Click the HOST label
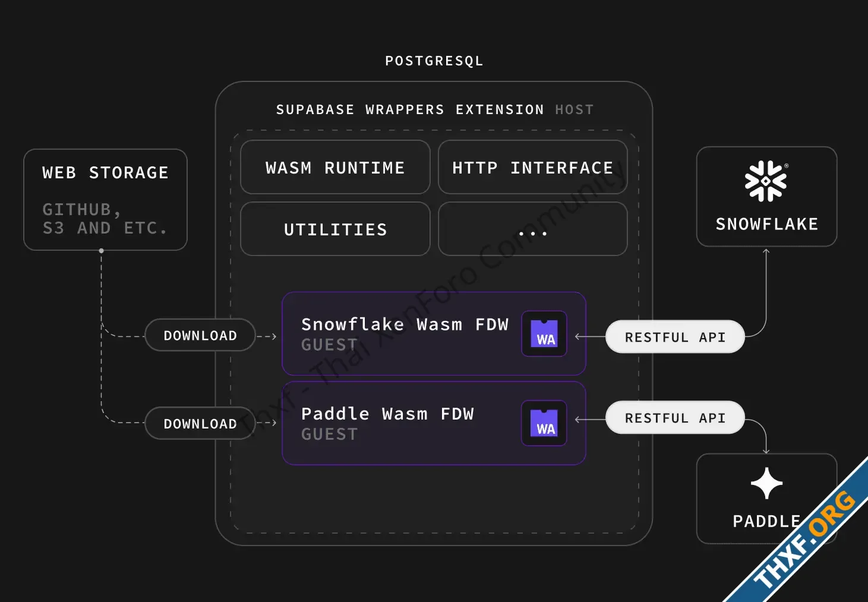The image size is (868, 602). click(x=575, y=110)
